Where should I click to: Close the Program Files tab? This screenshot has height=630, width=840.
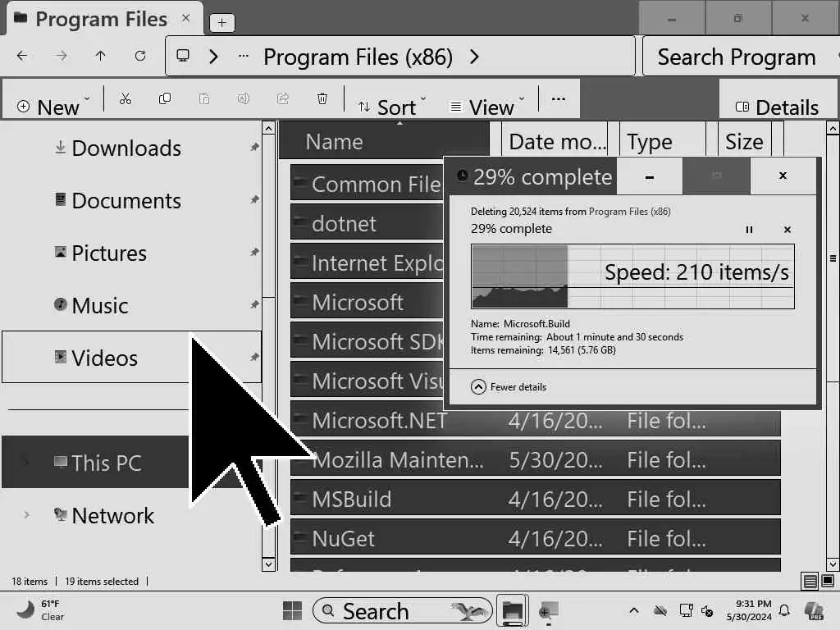point(185,18)
